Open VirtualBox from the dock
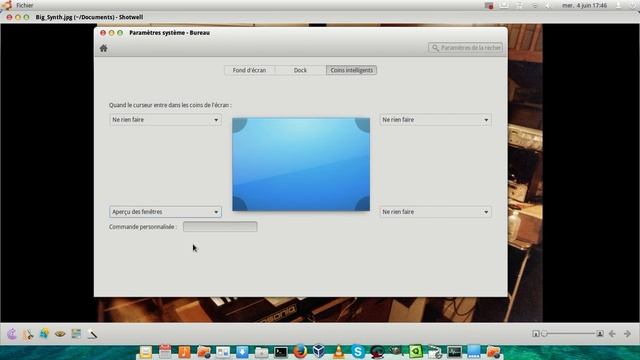Screen dimensions: 640x360 point(319,351)
